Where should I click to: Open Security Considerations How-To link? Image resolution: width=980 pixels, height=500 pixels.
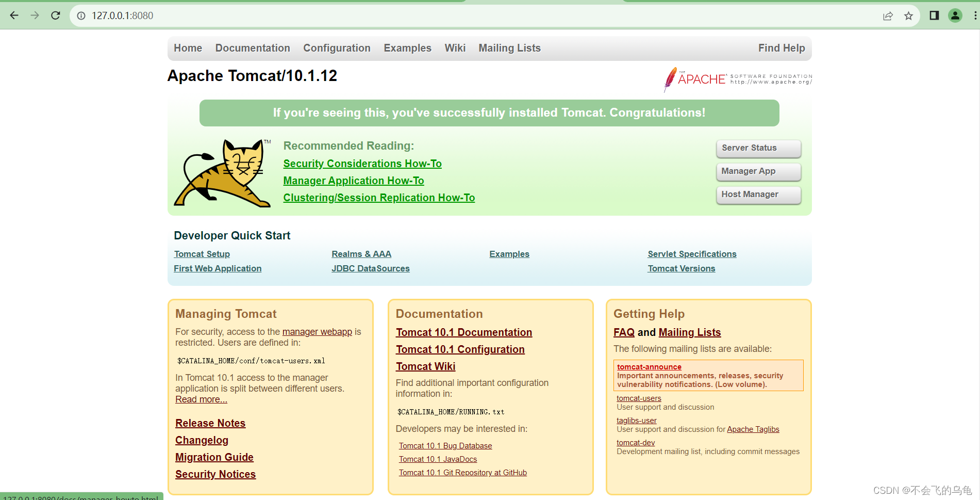click(362, 164)
